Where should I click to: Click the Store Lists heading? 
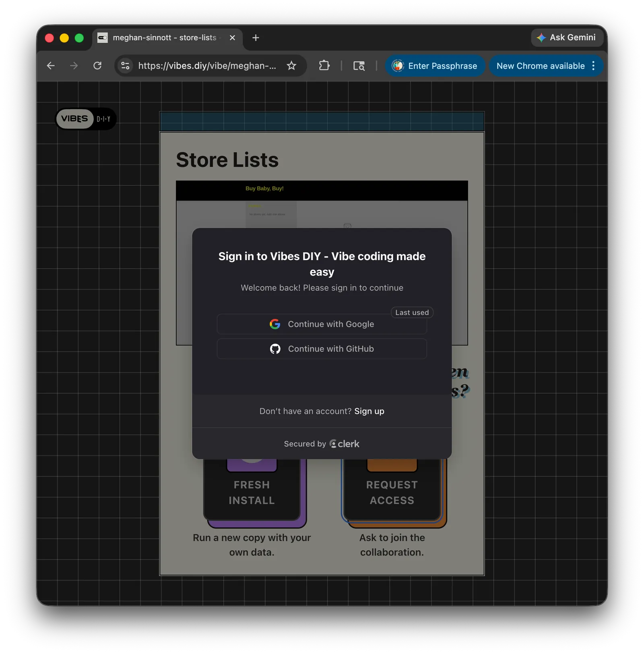tap(227, 160)
